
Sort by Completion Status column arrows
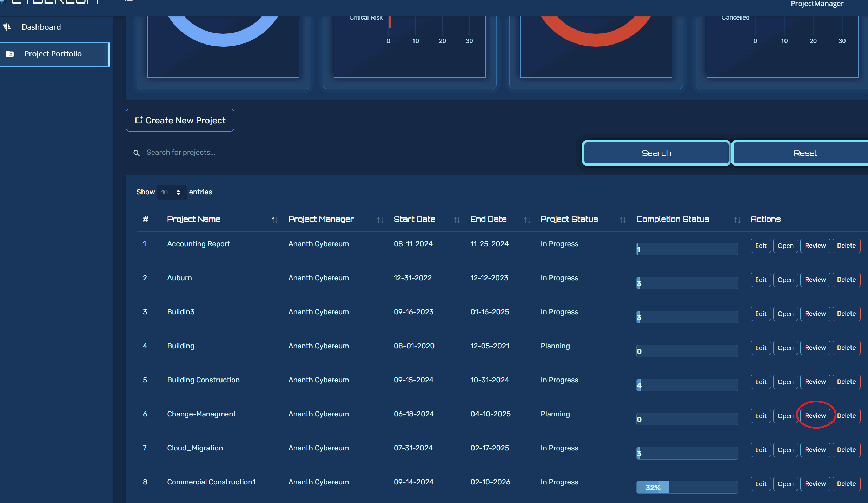[x=737, y=220]
